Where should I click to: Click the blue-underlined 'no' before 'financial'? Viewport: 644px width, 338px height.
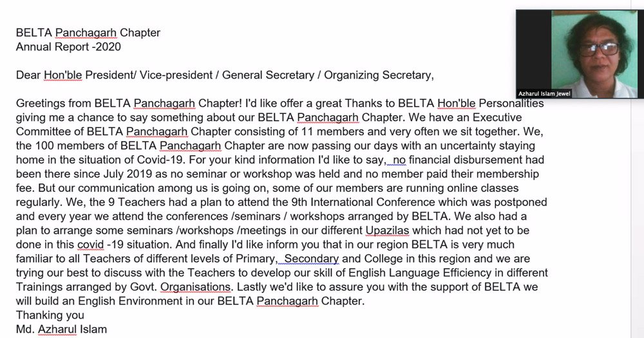tap(399, 160)
